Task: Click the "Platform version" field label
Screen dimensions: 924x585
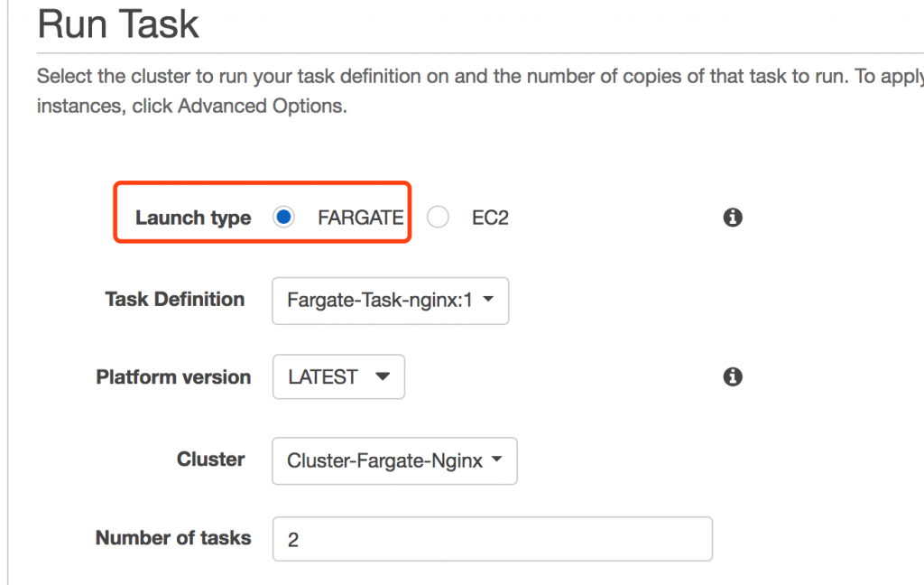Action: tap(173, 376)
